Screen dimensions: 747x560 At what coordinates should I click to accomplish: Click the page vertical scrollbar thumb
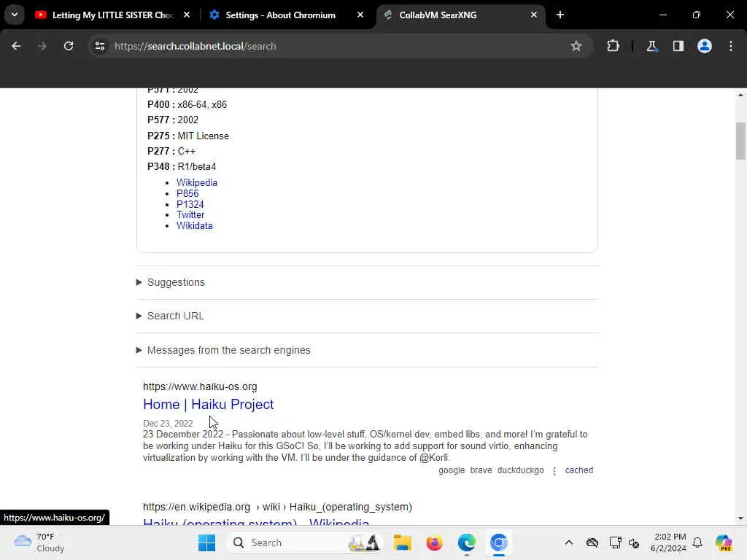coord(740,141)
